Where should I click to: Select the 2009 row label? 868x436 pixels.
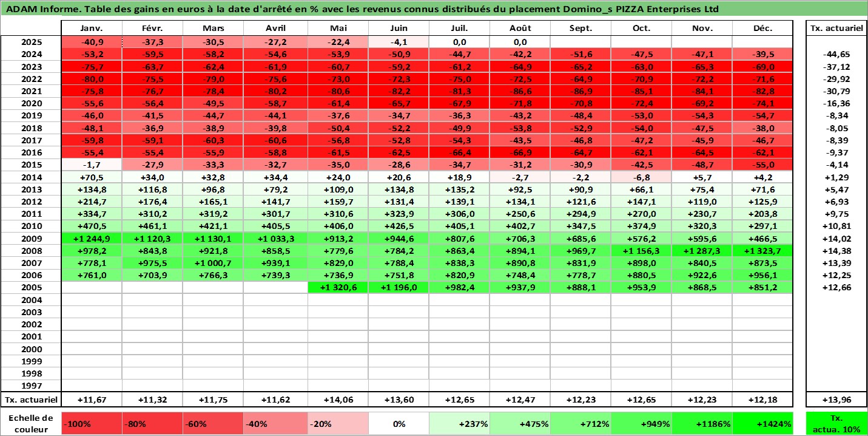[x=31, y=239]
